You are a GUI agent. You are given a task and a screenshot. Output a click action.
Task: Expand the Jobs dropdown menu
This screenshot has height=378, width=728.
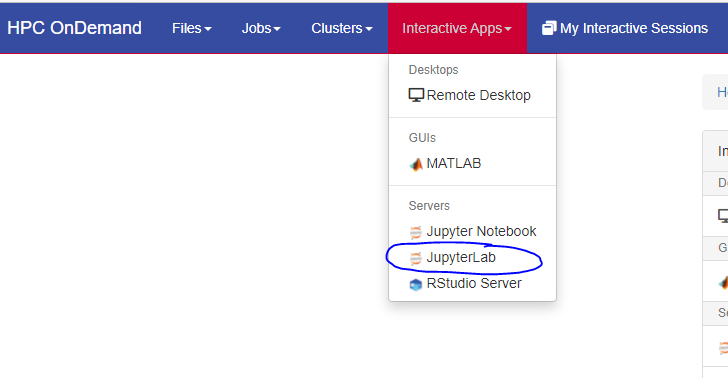261,28
